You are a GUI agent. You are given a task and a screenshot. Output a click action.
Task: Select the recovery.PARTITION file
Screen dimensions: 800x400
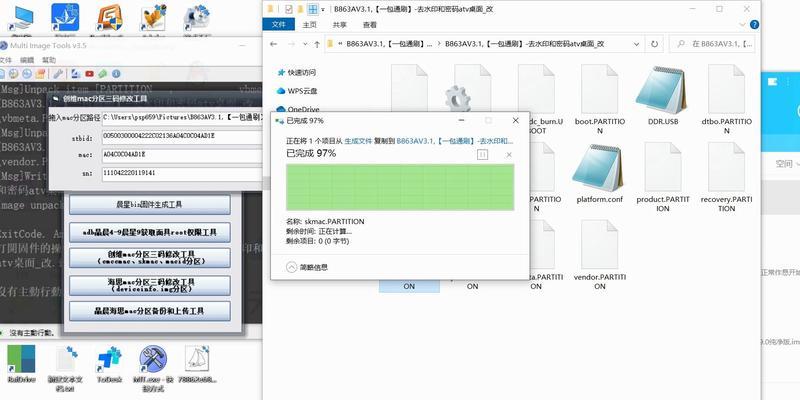727,178
